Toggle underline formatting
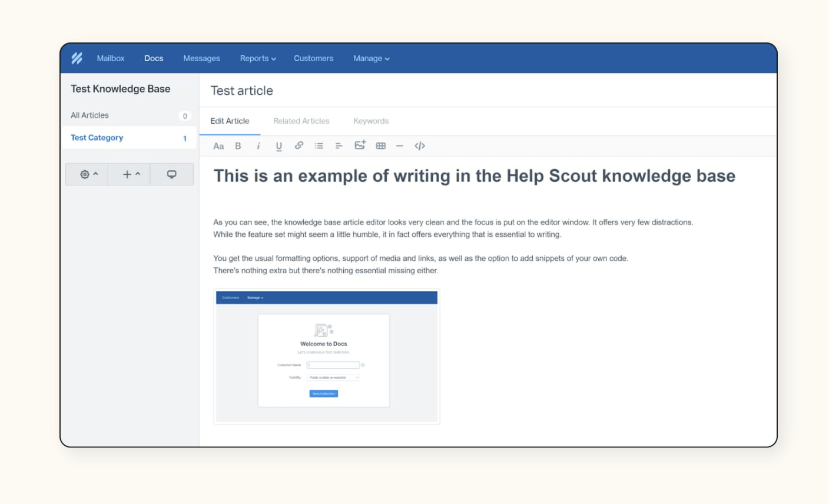The height and width of the screenshot is (504, 829). click(278, 146)
